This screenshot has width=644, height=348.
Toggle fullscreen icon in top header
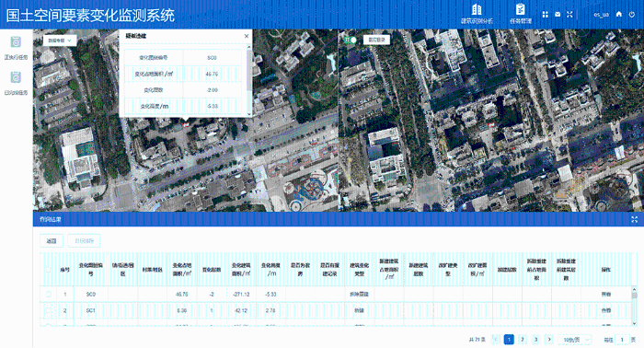coord(569,15)
